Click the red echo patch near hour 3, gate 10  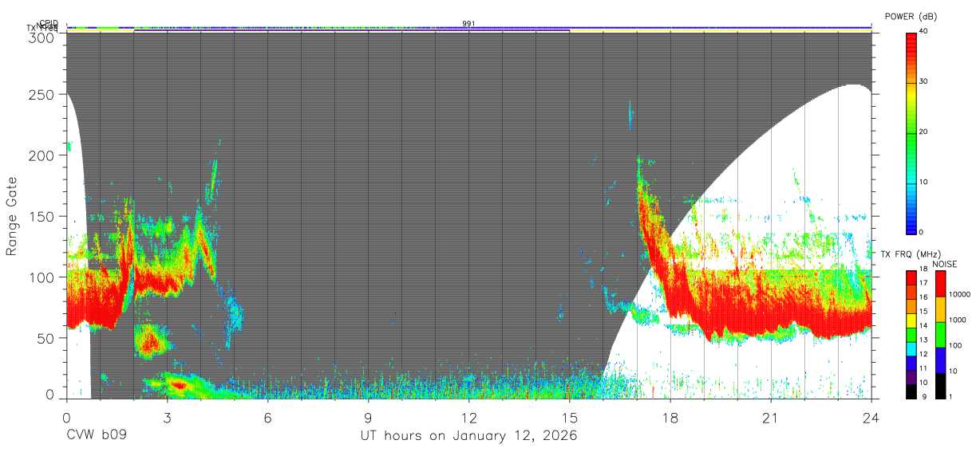pos(179,385)
